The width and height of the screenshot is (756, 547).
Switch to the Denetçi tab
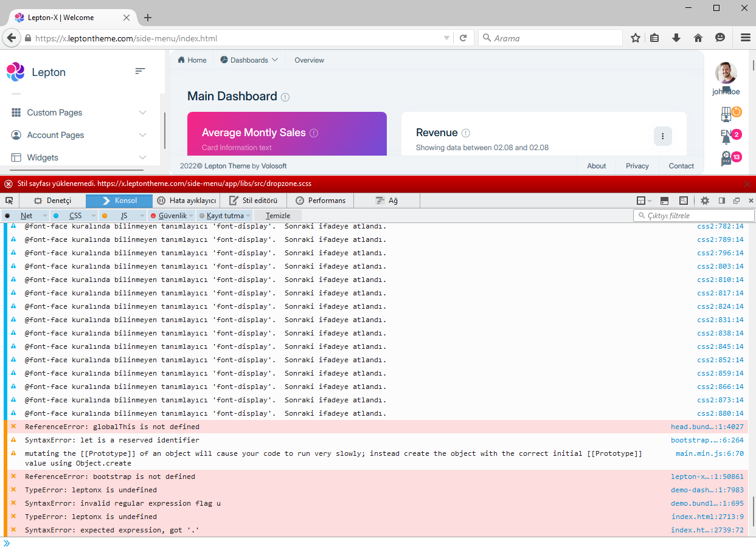[52, 201]
